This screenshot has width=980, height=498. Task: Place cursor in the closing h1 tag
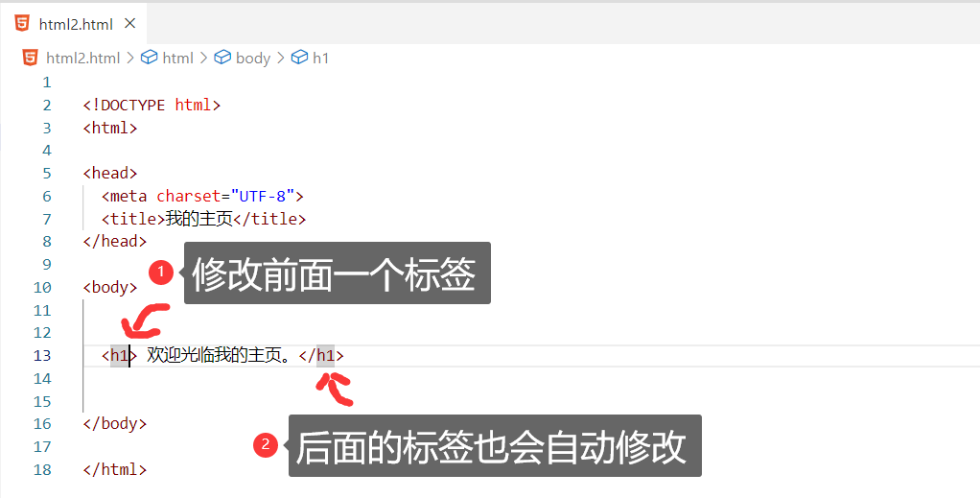[x=321, y=355]
